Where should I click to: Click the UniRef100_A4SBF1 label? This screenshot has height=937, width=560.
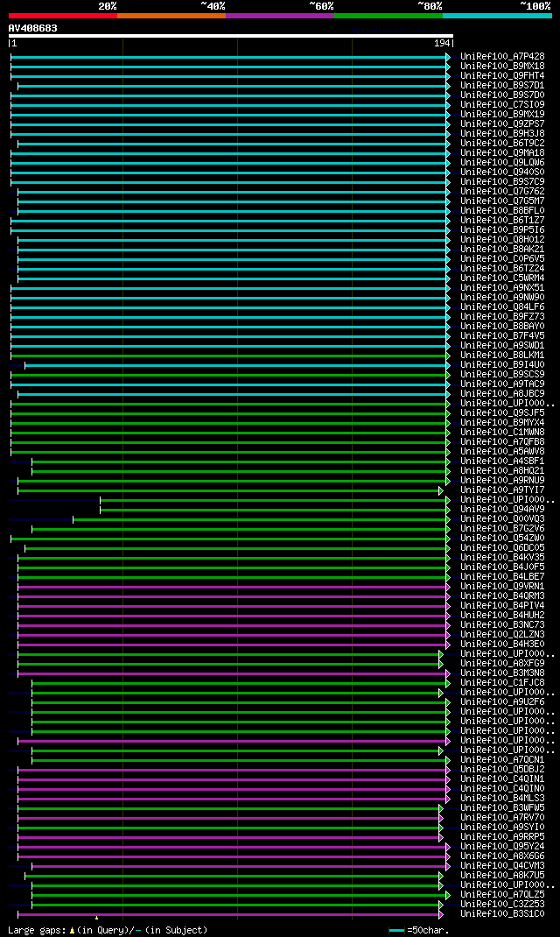[x=502, y=461]
